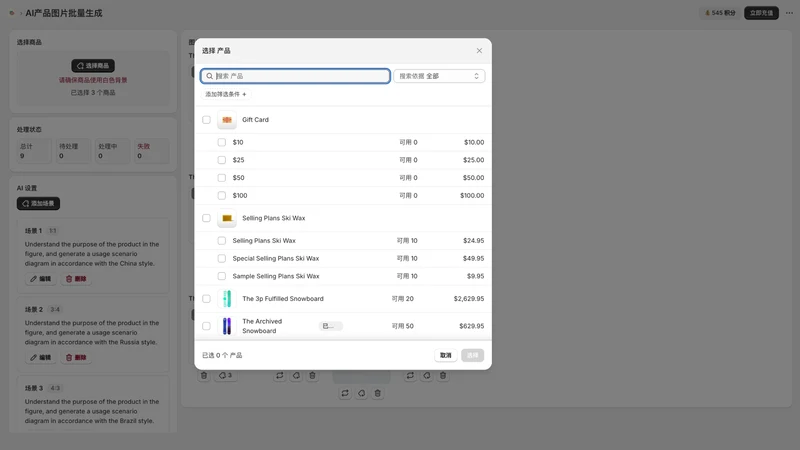Image resolution: width=800 pixels, height=450 pixels.
Task: Click the 立即充值 recharge button
Action: pos(761,13)
